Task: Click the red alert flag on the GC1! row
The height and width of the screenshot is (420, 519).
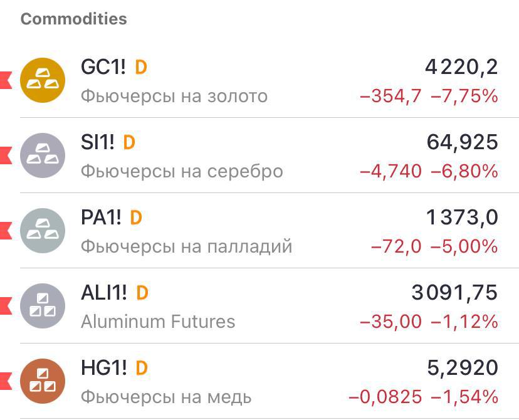Action: coord(5,80)
